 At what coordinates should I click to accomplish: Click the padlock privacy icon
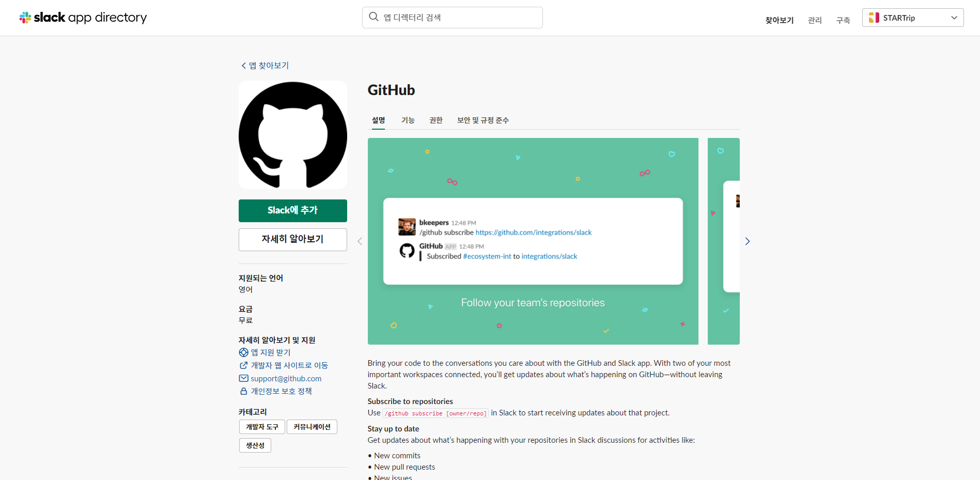[244, 391]
